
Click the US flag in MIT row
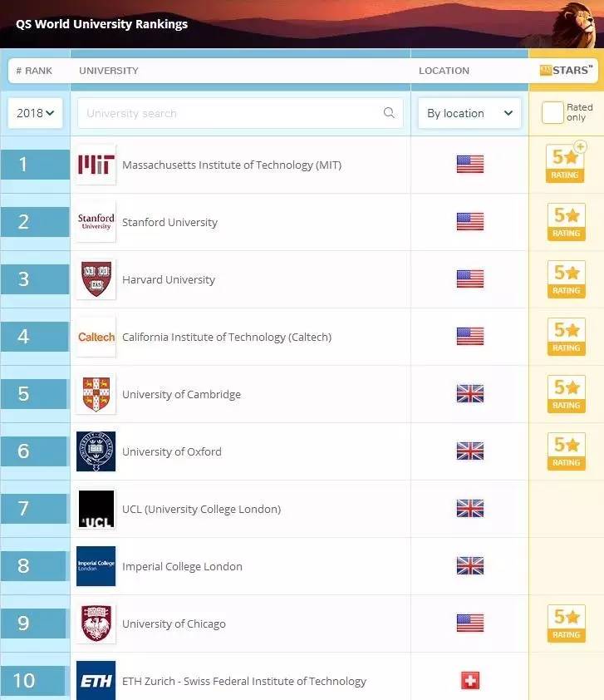click(x=470, y=165)
